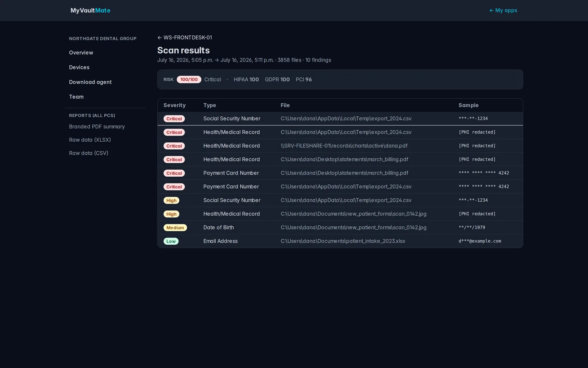Click the GDPR 100 score

pyautogui.click(x=277, y=79)
